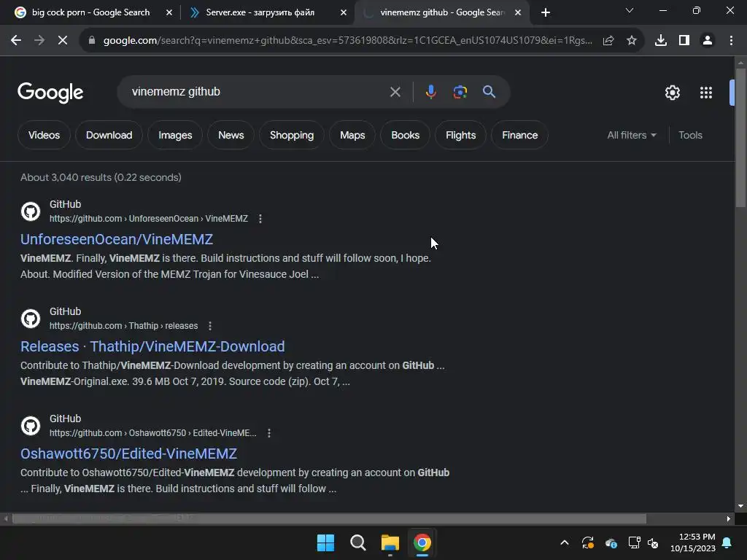
Task: Filter results by Shopping
Action: 292,135
